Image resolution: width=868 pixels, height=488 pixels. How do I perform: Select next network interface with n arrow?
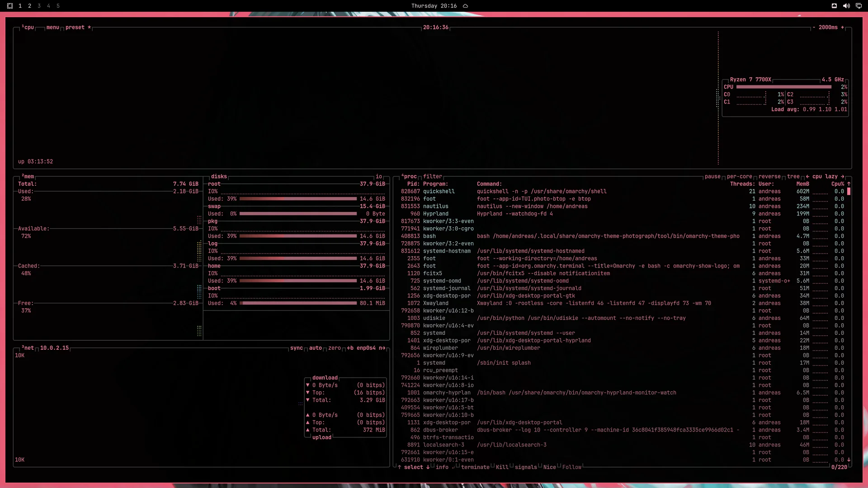pos(382,348)
